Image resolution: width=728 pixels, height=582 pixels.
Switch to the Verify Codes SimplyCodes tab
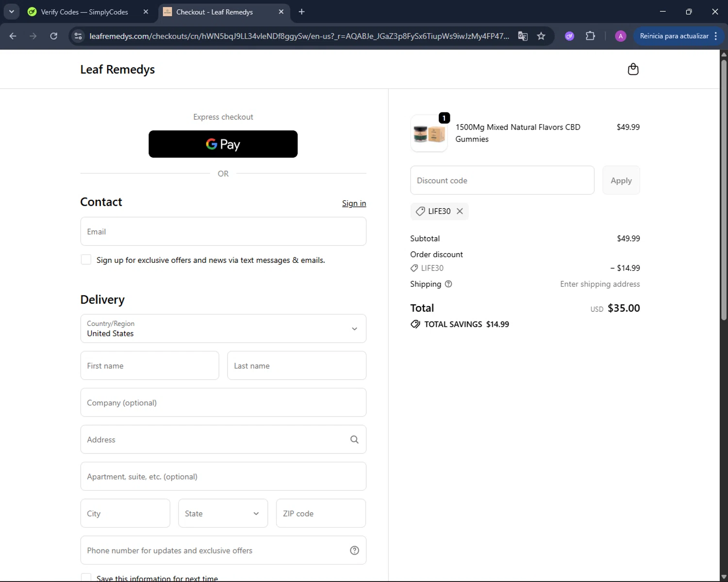84,12
